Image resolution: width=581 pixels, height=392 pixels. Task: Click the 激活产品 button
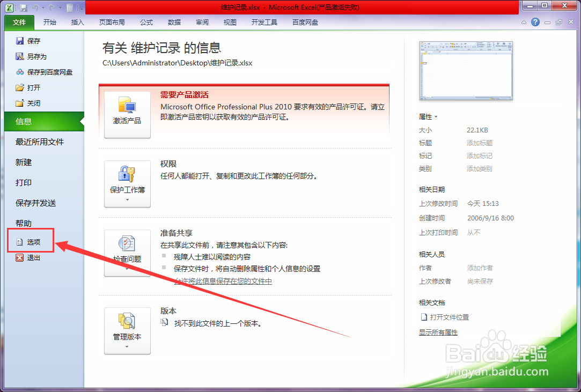pos(127,115)
